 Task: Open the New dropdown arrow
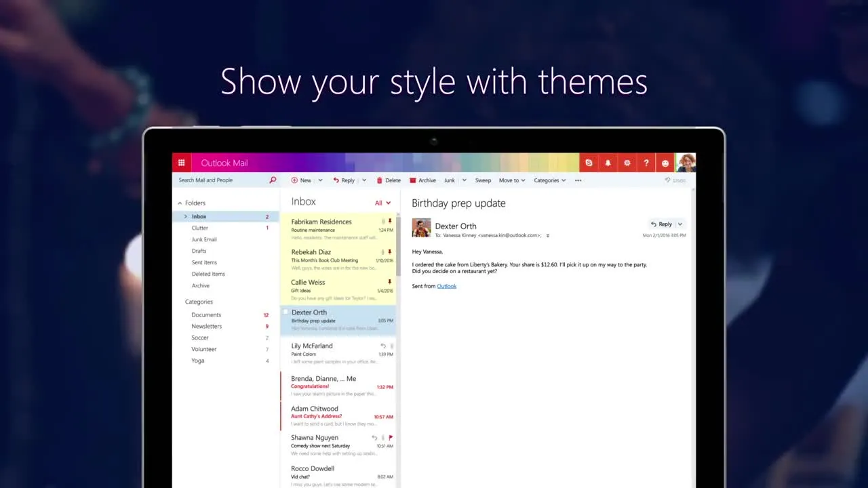320,180
